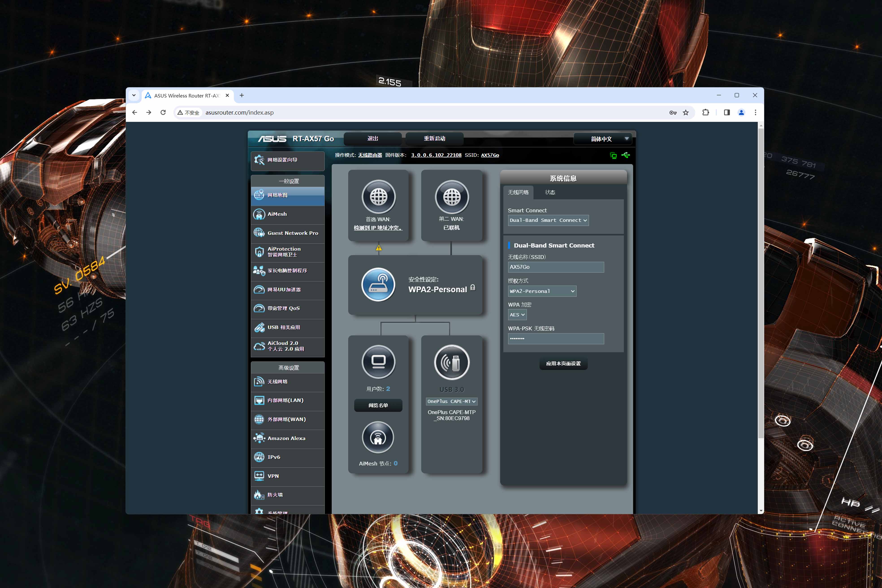Close the ASUS Wireless Router tab
Viewport: 882px width, 588px height.
(x=227, y=96)
